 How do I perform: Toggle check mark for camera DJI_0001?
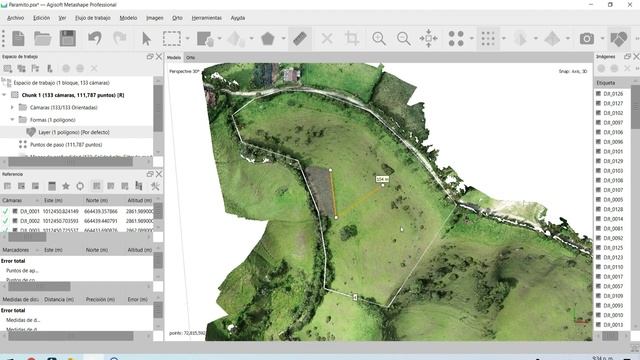[x=5, y=211]
